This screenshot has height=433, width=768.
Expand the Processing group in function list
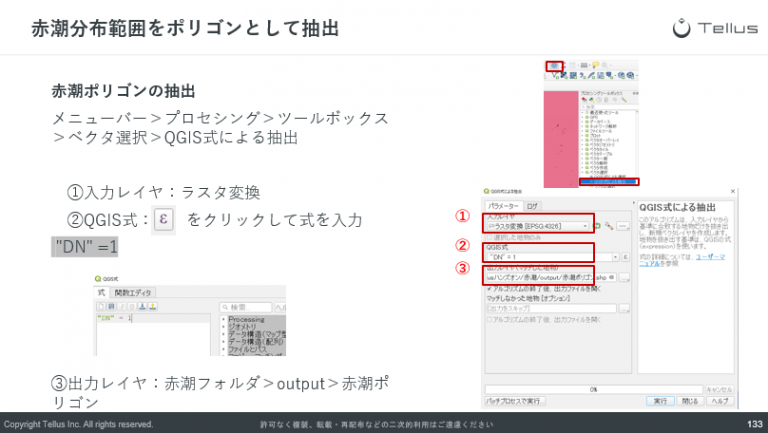224,319
